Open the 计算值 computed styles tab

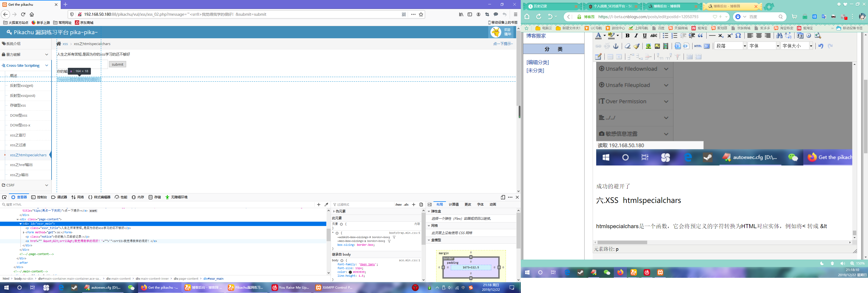tap(454, 205)
